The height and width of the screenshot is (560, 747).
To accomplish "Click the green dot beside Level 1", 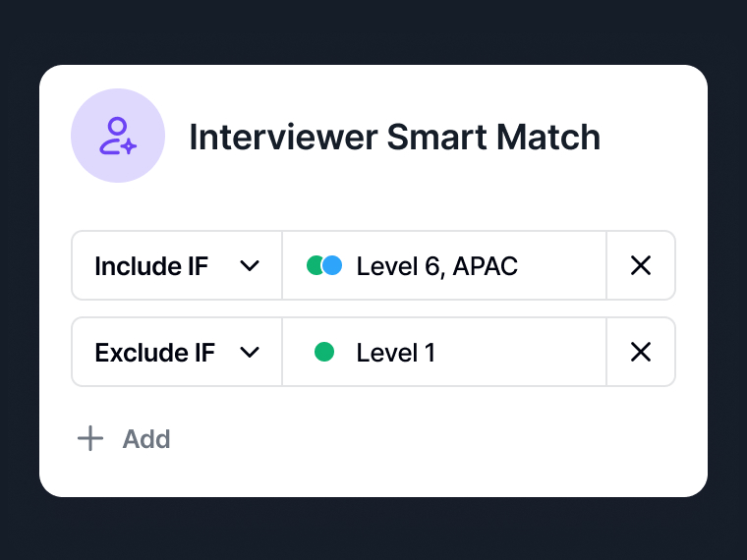I will (x=324, y=353).
